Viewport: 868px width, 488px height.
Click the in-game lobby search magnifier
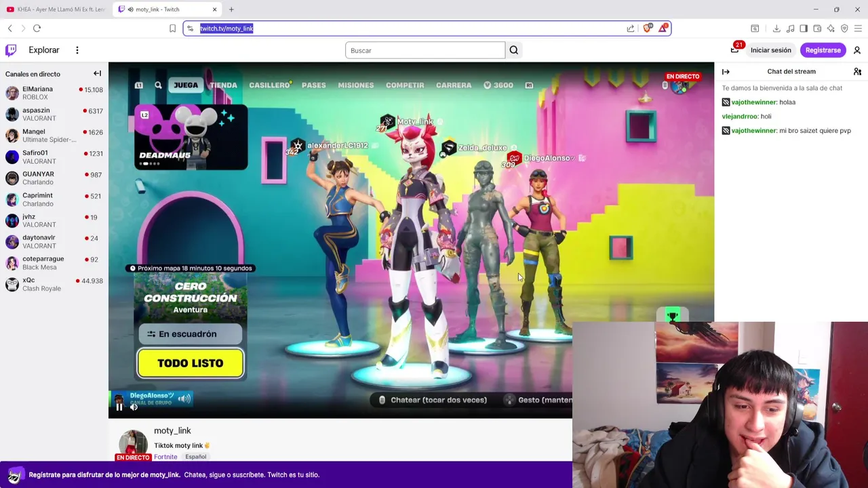pos(158,85)
